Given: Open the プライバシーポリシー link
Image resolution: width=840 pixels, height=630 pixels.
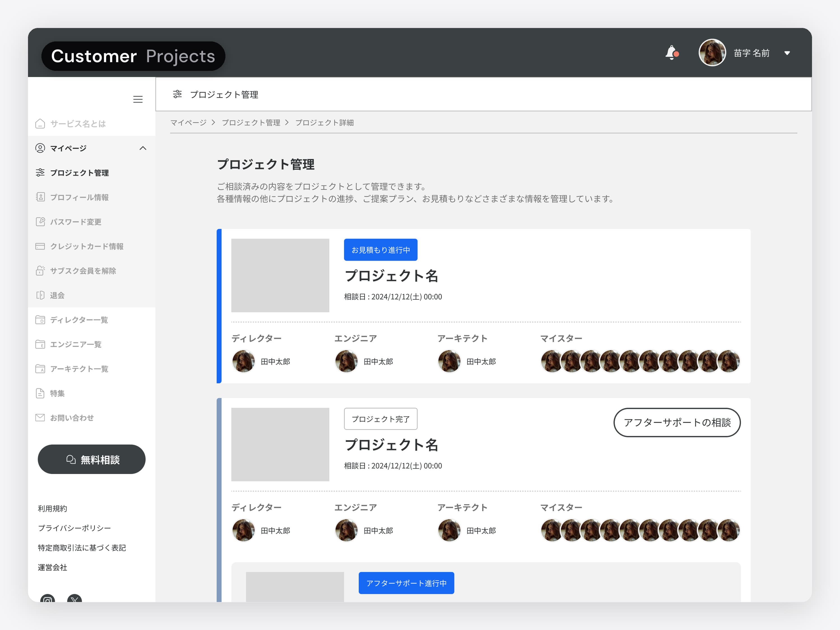Looking at the screenshot, I should click(74, 528).
